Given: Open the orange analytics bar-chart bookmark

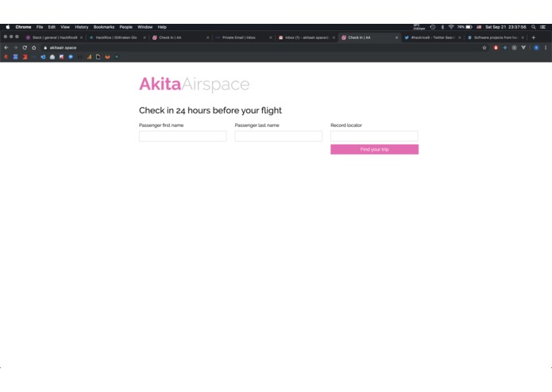Looking at the screenshot, I should [89, 56].
